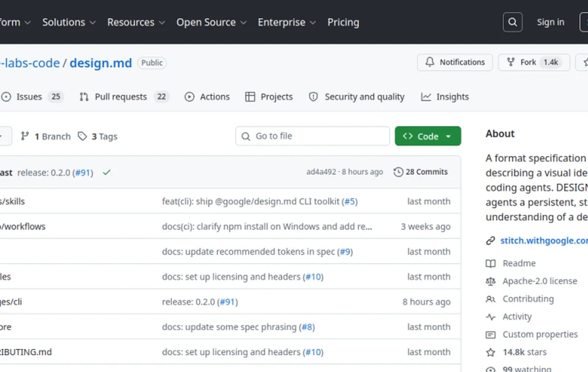
Task: Click the link icon beside stitch.withgoogle.com
Action: 490,241
